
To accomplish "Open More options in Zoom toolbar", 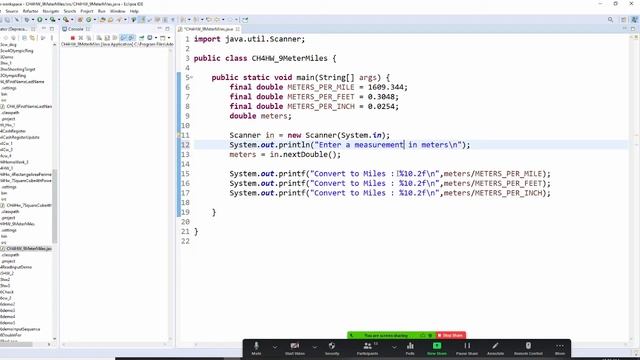I will [x=560, y=349].
